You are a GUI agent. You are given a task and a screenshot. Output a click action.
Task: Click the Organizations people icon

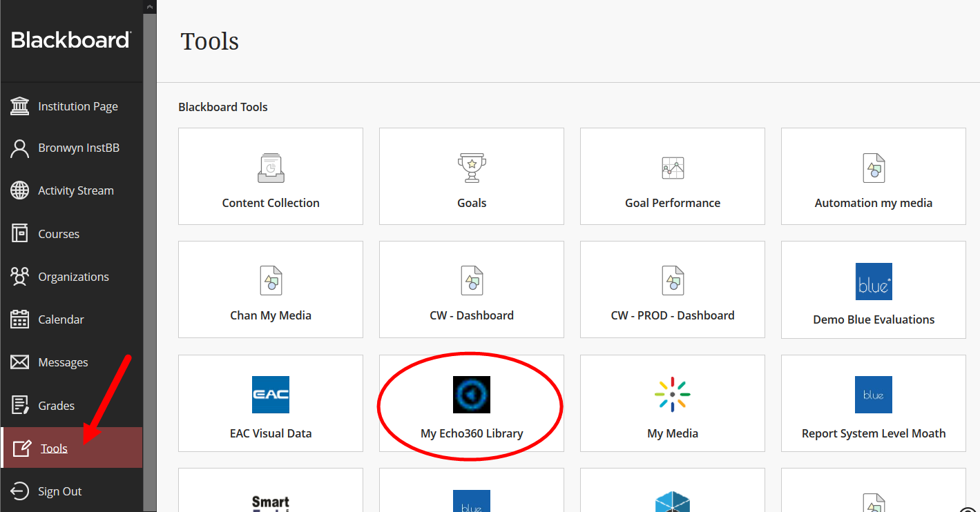click(20, 277)
